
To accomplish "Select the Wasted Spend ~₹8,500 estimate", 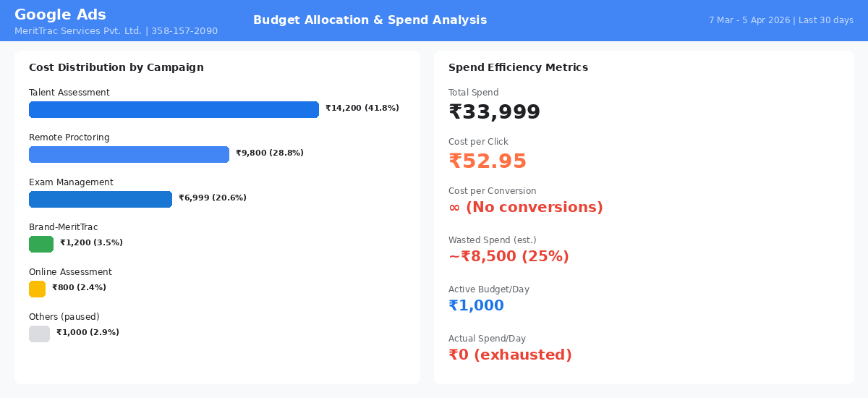I will 509,257.
